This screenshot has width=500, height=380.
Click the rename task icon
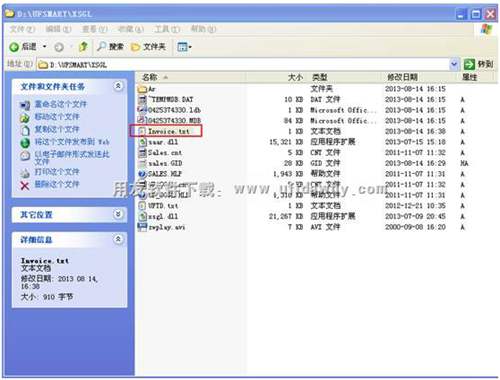tap(25, 105)
